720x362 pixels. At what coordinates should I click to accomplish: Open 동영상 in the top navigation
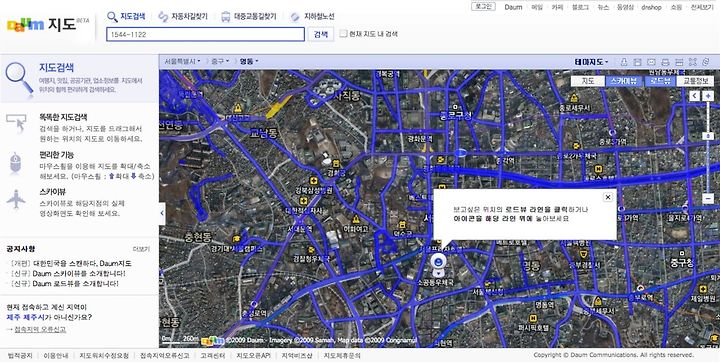[625, 7]
